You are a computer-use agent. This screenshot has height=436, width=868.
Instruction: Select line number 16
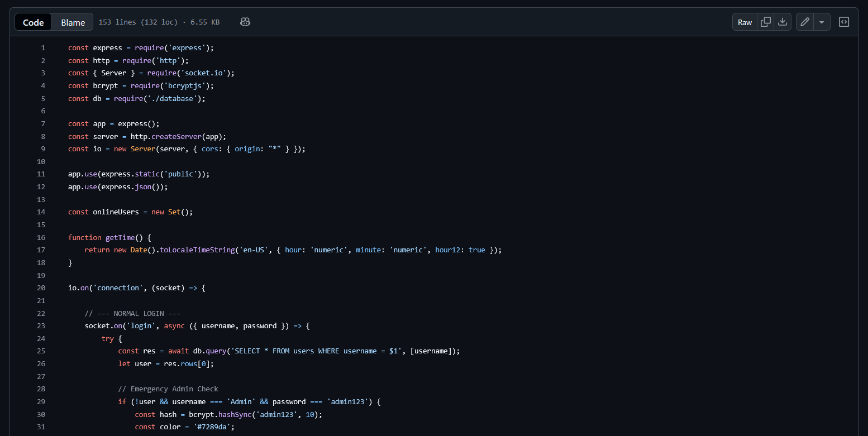(41, 237)
